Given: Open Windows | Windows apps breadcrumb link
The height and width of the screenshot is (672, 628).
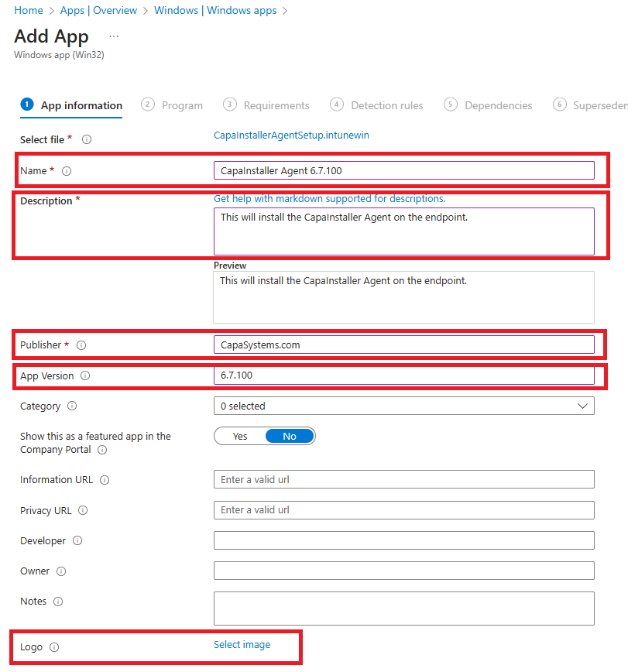Looking at the screenshot, I should tap(215, 10).
